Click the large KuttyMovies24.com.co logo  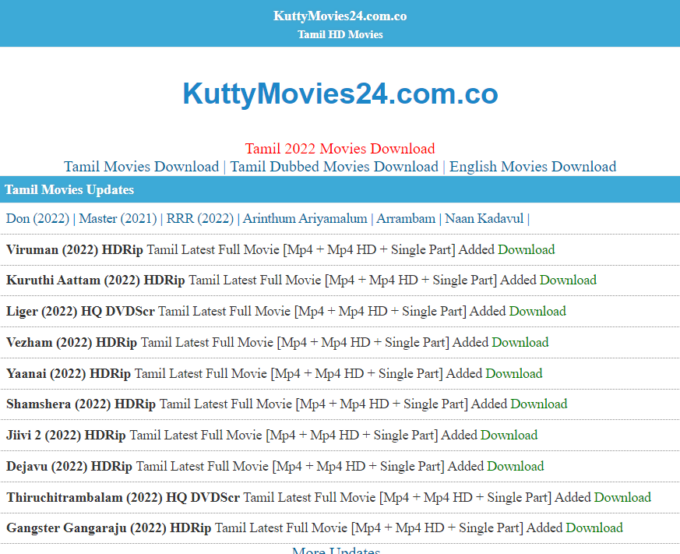point(340,94)
